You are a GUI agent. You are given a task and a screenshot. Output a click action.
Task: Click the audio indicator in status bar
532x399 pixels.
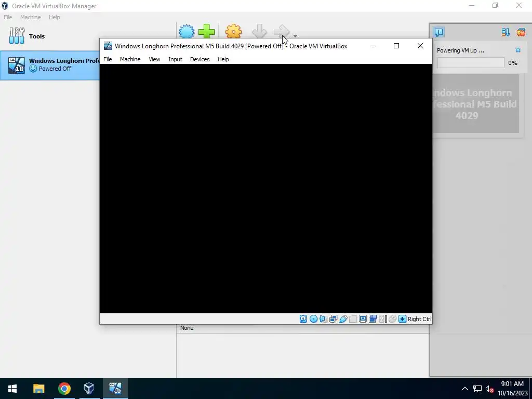click(x=323, y=319)
